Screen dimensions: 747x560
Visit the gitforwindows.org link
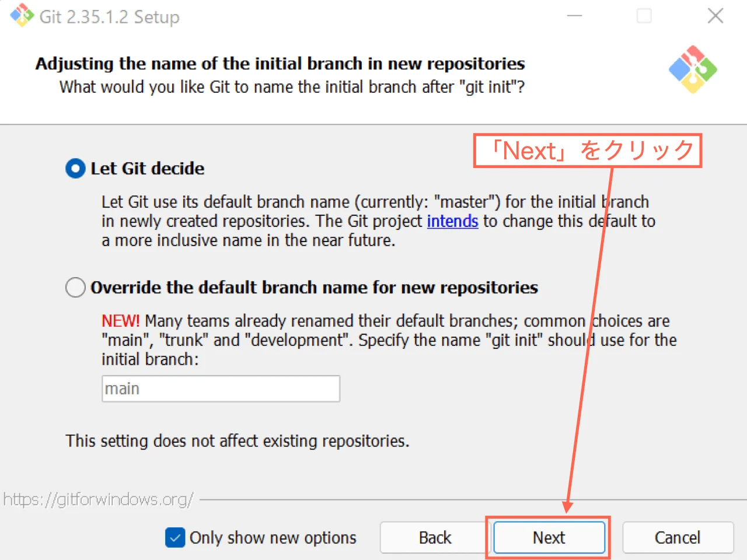point(99,499)
